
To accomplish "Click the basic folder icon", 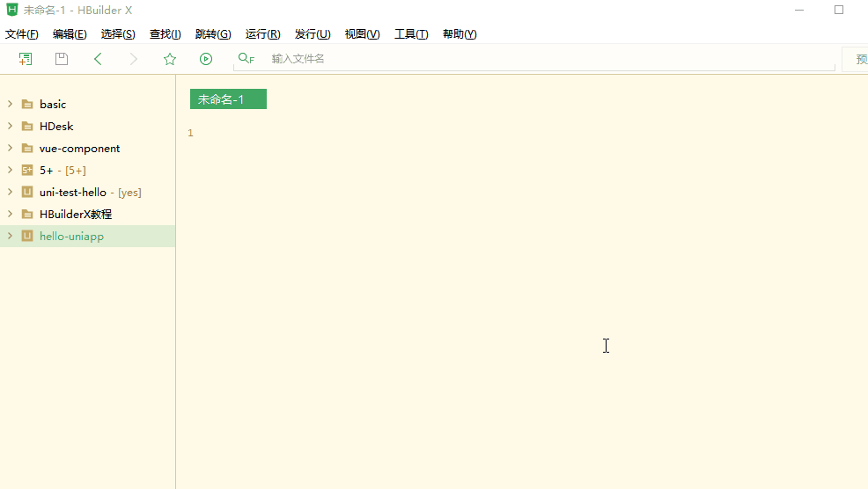I will click(x=27, y=104).
